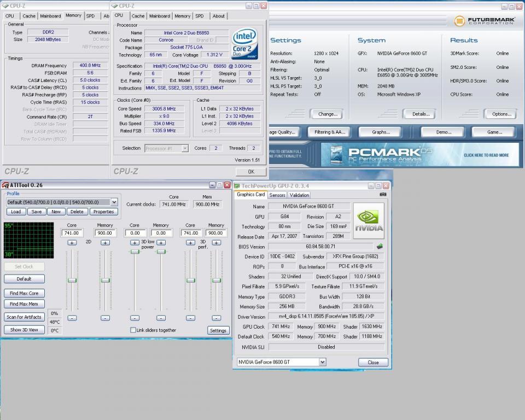This screenshot has width=525, height=420.
Task: Open CPU tab in back CPU-Z window
Action: click(x=10, y=16)
